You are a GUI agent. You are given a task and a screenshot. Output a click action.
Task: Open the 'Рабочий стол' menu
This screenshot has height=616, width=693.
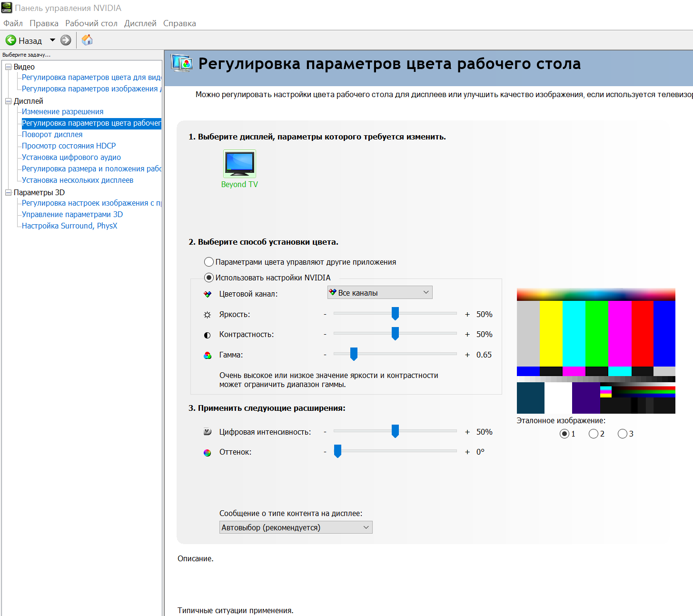[x=91, y=23]
